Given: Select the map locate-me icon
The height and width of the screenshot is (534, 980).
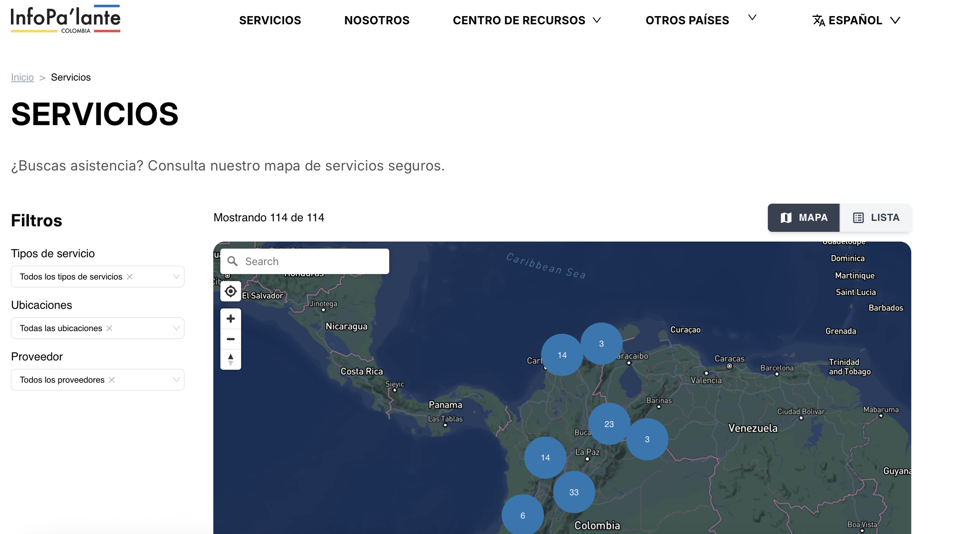Looking at the screenshot, I should point(231,291).
